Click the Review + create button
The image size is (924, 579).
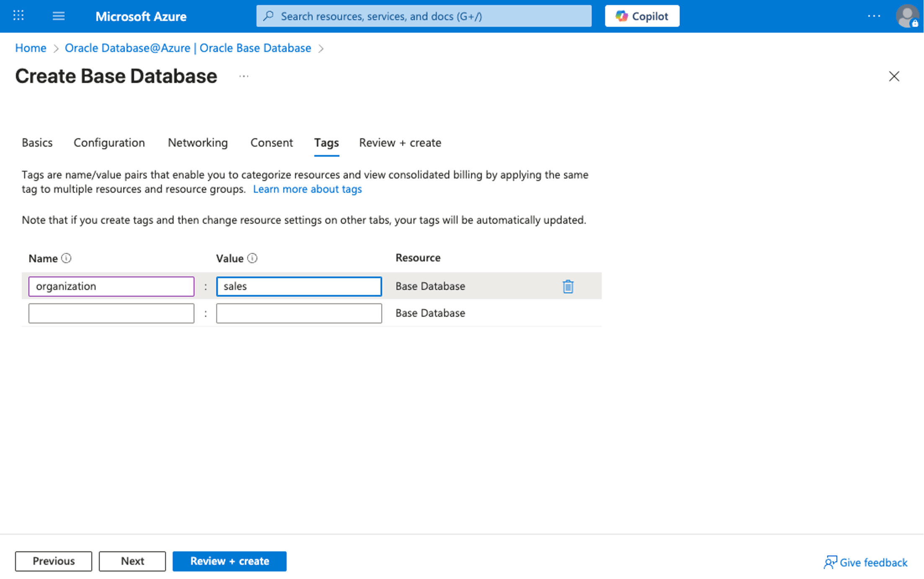pyautogui.click(x=230, y=561)
